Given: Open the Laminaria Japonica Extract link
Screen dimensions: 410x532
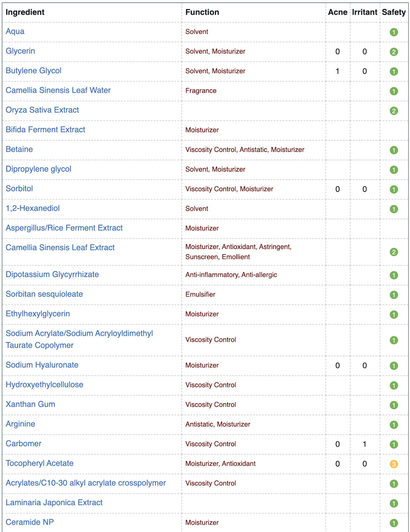Looking at the screenshot, I should (54, 503).
